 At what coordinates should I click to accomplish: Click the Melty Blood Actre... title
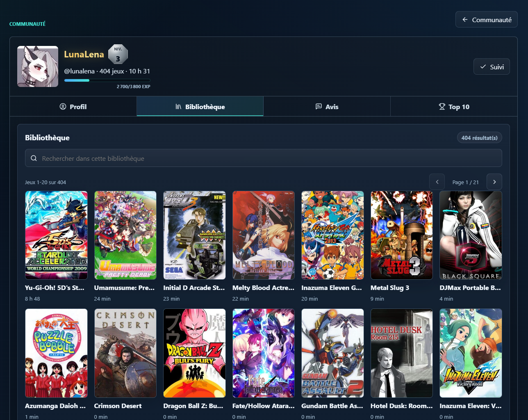263,288
